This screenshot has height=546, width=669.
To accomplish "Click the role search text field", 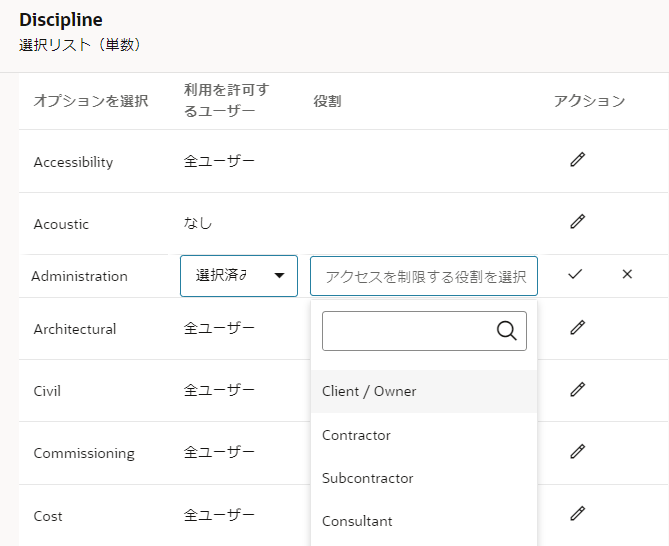I will (x=410, y=331).
